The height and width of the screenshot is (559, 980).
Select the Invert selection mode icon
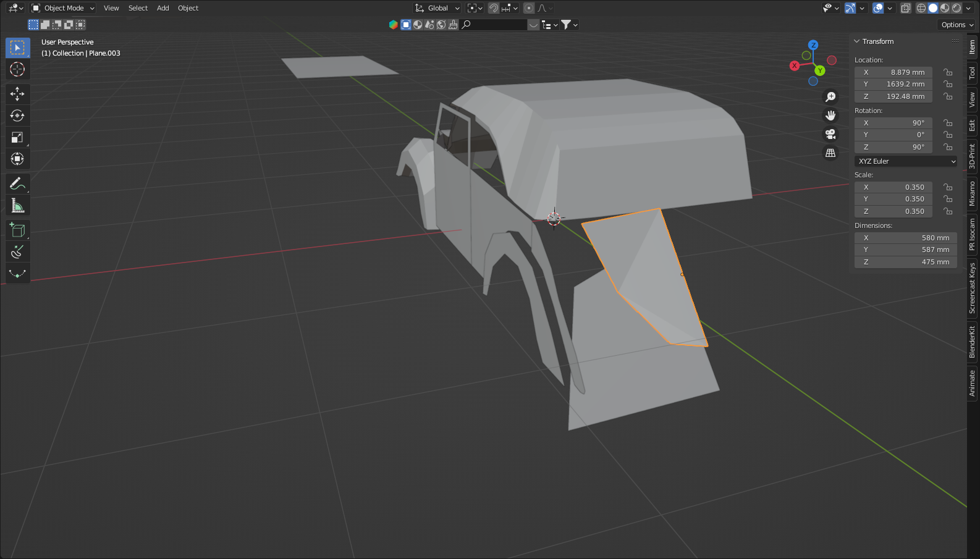(69, 25)
